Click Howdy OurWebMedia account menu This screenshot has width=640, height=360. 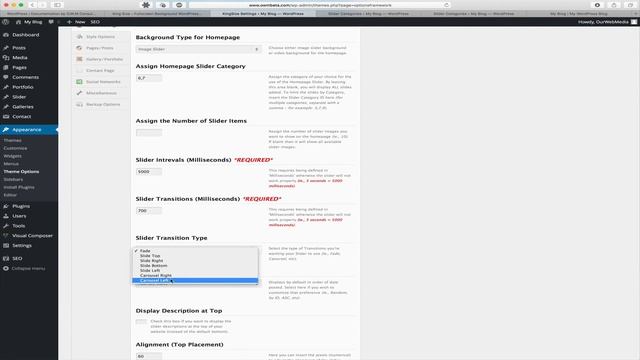(607, 22)
